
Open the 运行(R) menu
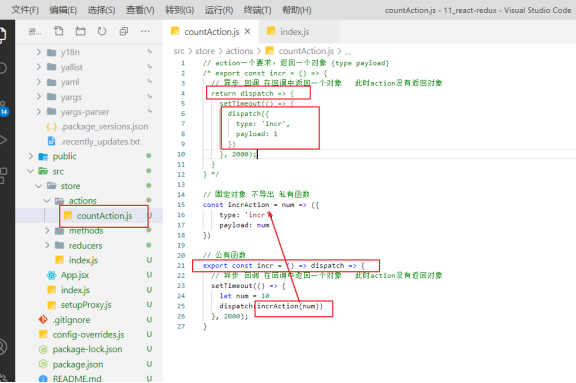point(219,10)
